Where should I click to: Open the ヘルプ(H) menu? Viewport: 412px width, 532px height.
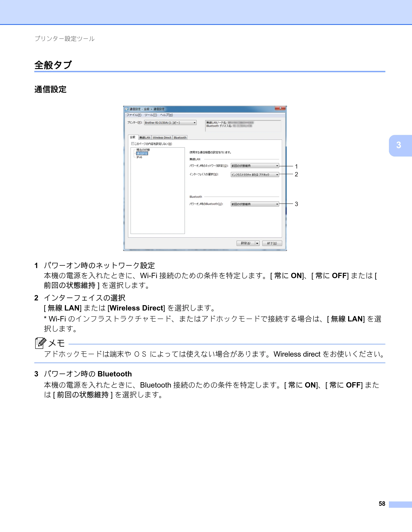point(167,115)
